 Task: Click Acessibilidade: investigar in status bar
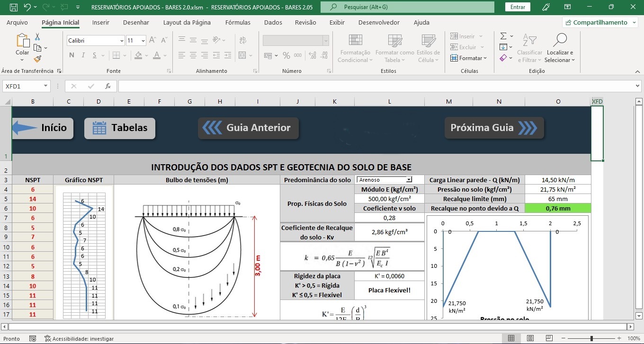[x=79, y=339]
